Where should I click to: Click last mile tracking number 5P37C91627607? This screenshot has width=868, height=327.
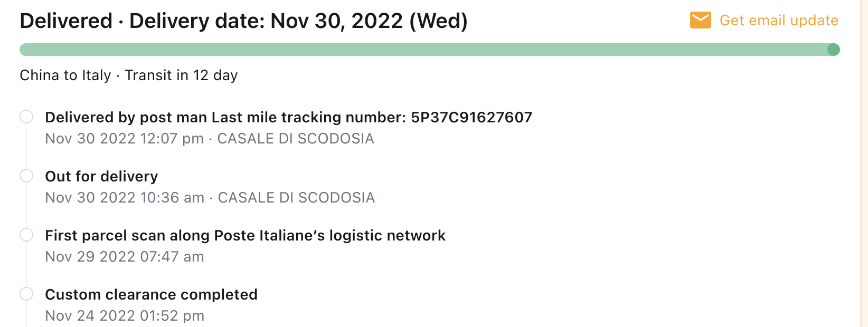tap(471, 117)
